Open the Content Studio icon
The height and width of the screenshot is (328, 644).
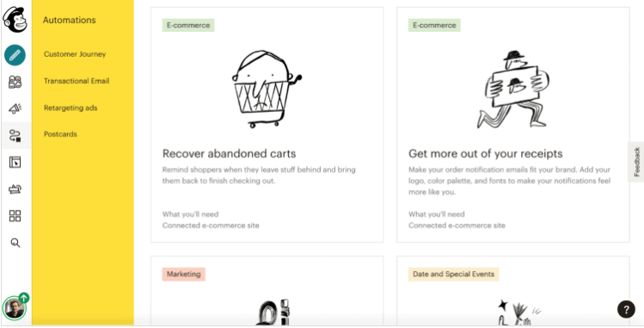click(x=15, y=189)
